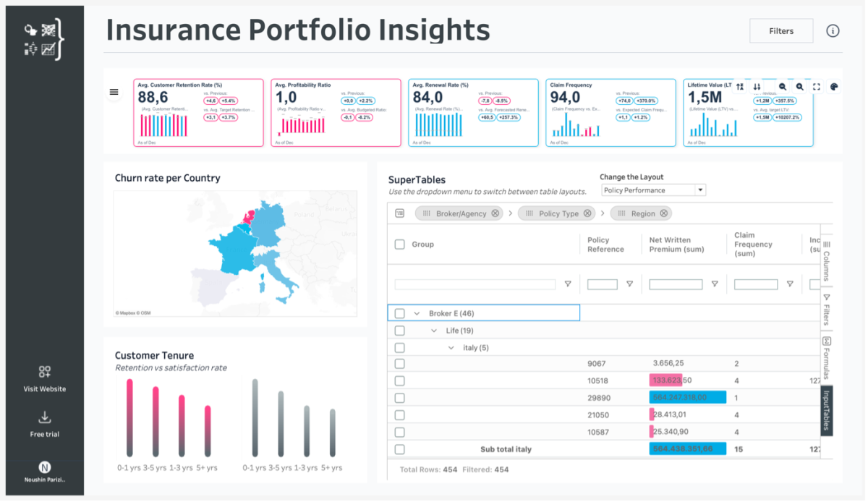Click the info icon in the top corner
The width and height of the screenshot is (868, 502).
tap(833, 30)
